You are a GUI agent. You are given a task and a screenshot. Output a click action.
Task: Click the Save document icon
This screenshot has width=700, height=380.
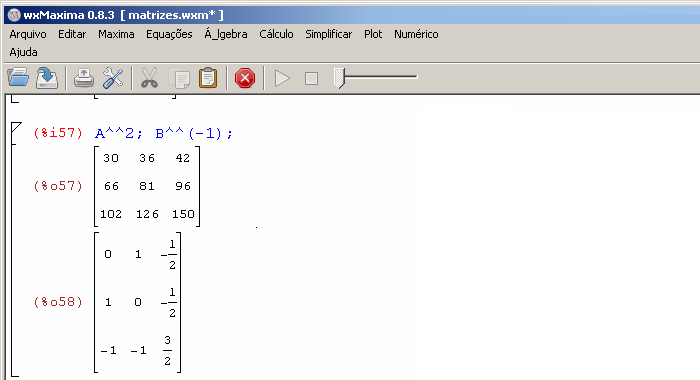pos(47,78)
